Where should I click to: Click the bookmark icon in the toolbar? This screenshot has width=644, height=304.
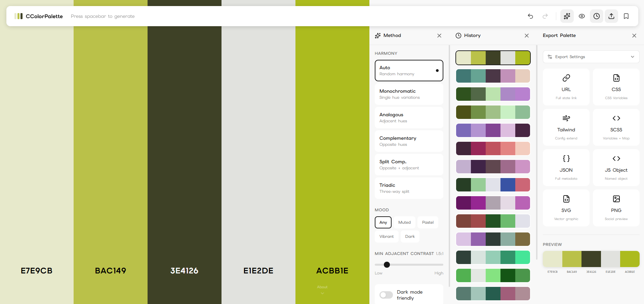point(626,16)
